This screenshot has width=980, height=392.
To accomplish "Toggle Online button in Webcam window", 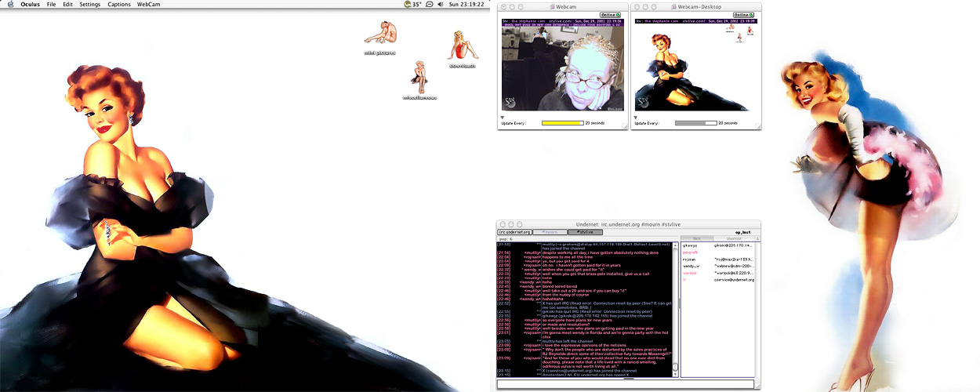I will pyautogui.click(x=610, y=14).
